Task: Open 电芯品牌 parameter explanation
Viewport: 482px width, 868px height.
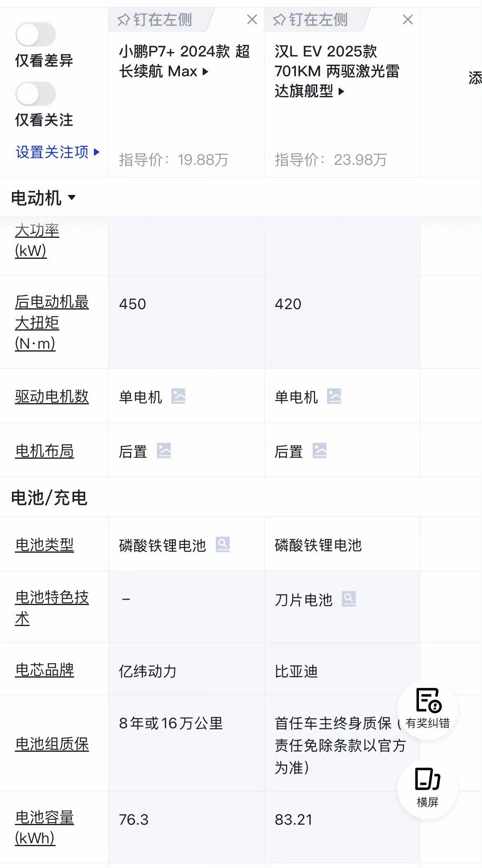Action: (x=44, y=670)
